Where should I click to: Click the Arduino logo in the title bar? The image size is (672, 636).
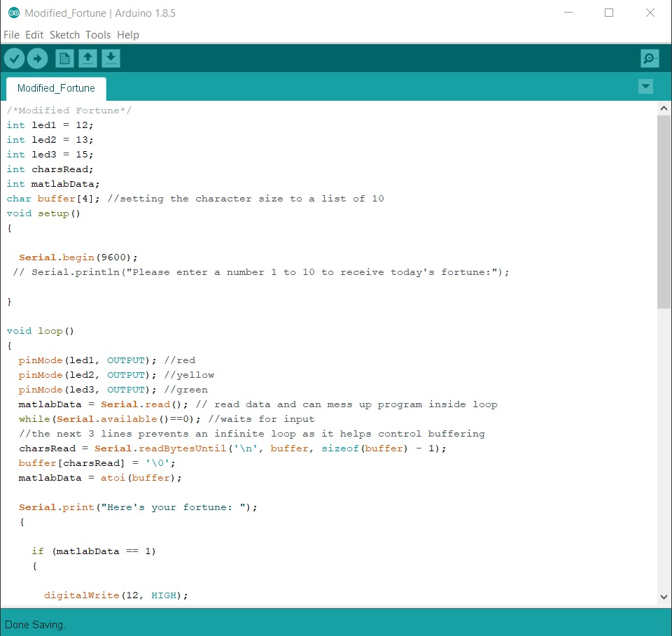click(x=14, y=13)
